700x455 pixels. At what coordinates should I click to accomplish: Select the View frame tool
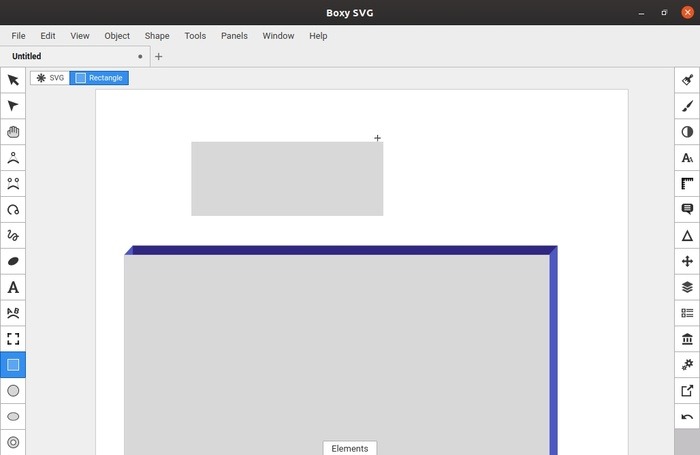click(13, 339)
